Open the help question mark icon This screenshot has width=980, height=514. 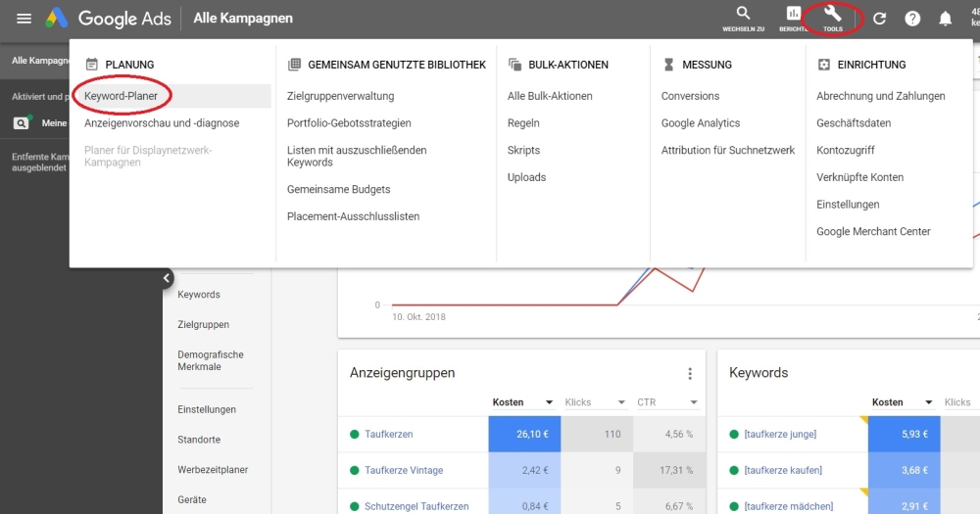[912, 19]
